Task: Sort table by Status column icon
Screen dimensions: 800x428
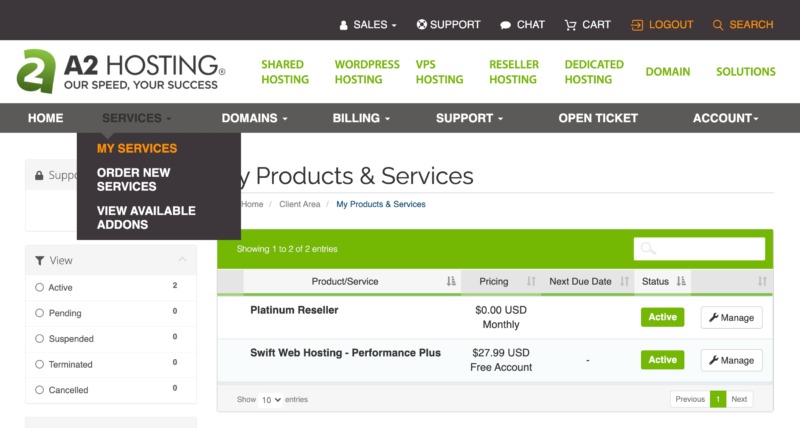Action: point(681,282)
